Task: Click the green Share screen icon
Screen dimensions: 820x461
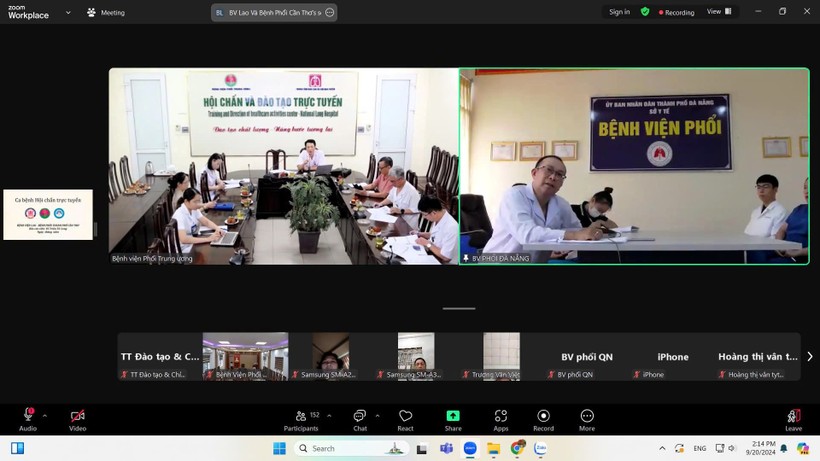Action: [x=453, y=419]
